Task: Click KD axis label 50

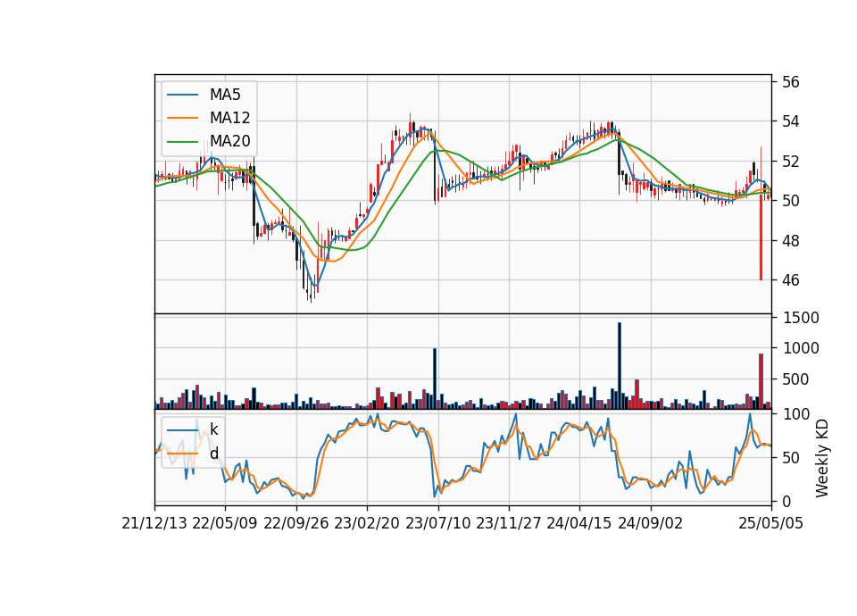Action: click(791, 457)
